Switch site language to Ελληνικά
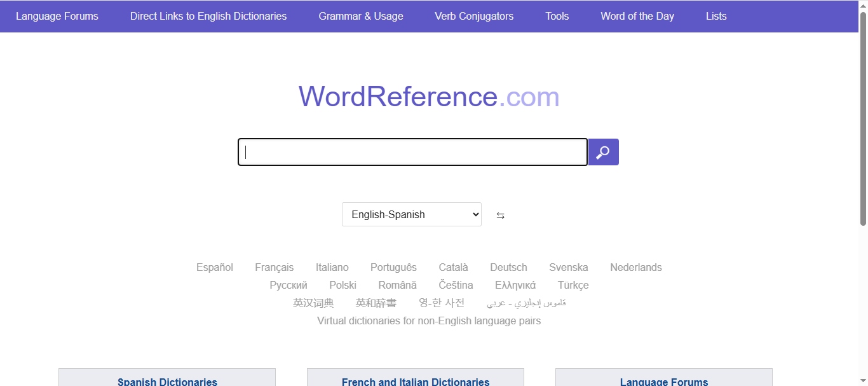868x386 pixels. [515, 285]
